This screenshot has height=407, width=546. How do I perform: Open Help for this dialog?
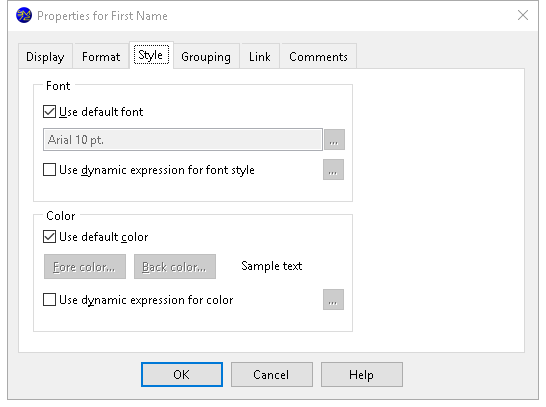pyautogui.click(x=362, y=375)
